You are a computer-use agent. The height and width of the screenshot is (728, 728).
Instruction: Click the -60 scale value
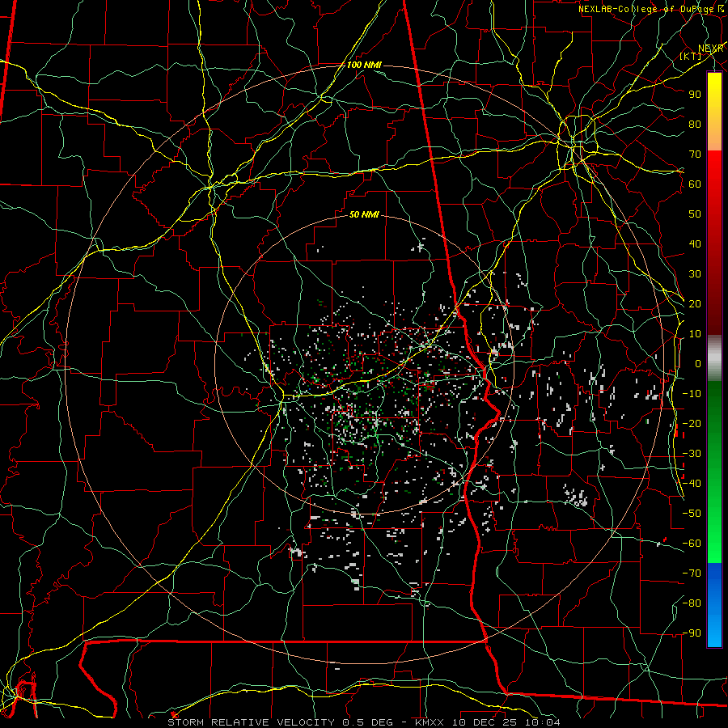coord(692,544)
